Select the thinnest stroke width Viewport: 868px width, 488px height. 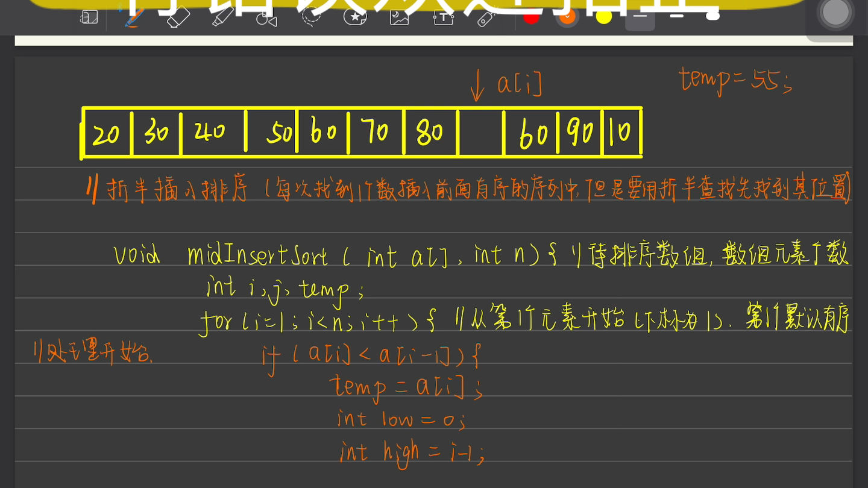640,17
